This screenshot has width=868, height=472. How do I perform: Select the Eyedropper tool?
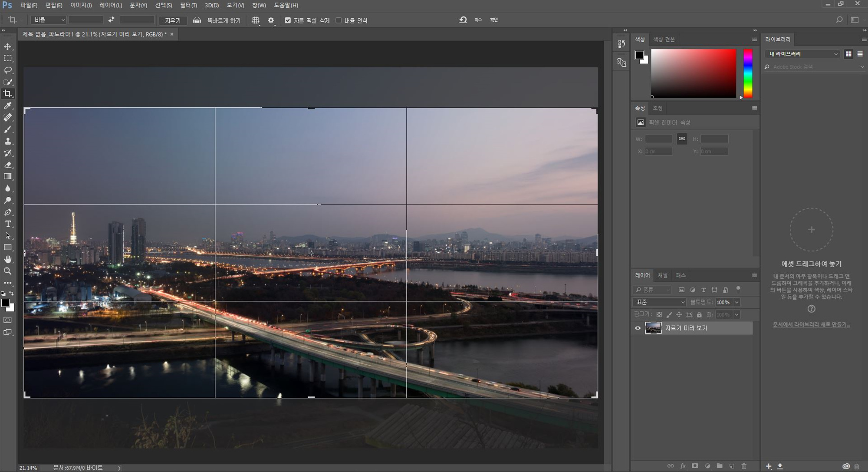8,106
